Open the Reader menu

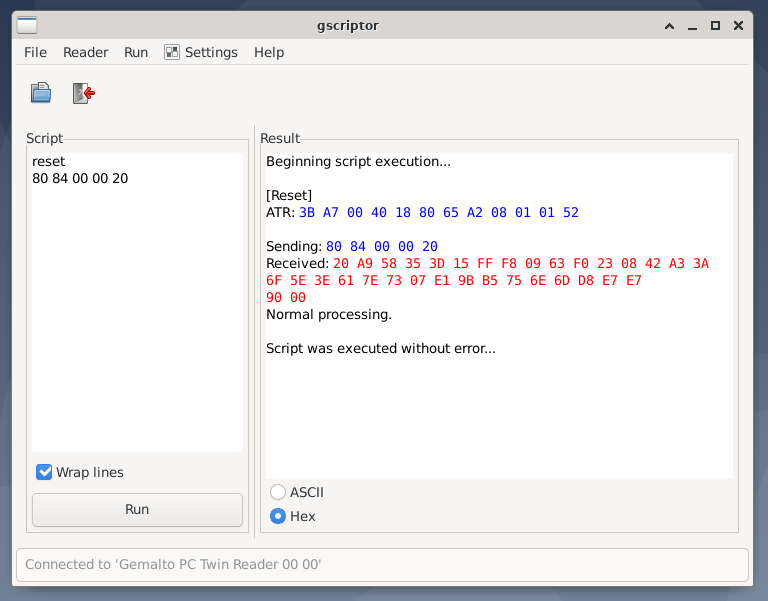click(85, 52)
